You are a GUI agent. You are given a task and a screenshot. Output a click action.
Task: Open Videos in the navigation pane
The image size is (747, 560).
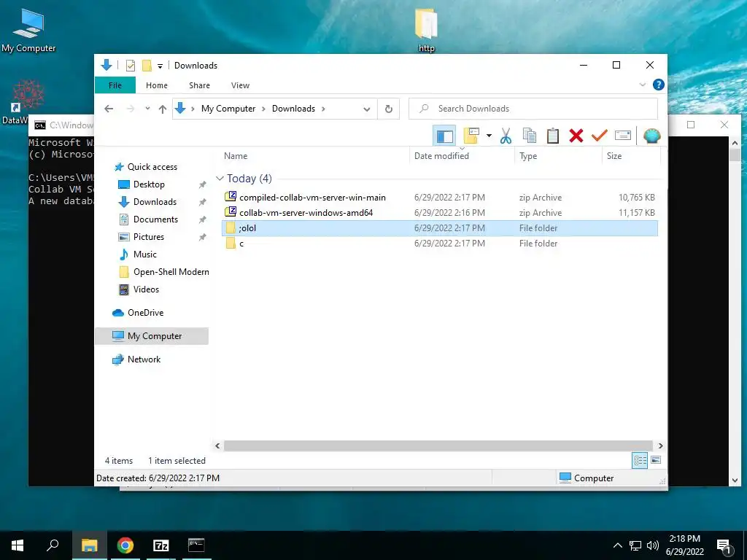(x=146, y=289)
